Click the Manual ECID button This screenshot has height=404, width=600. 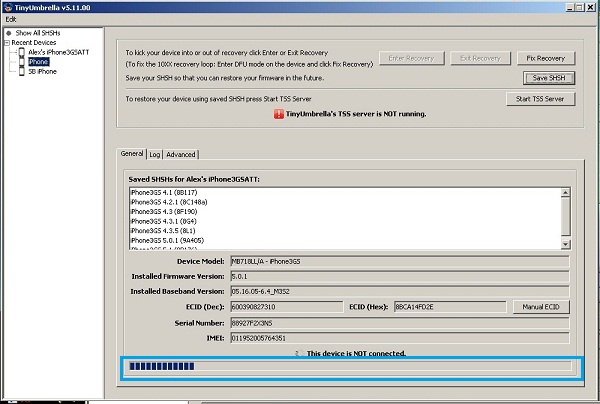coord(541,307)
